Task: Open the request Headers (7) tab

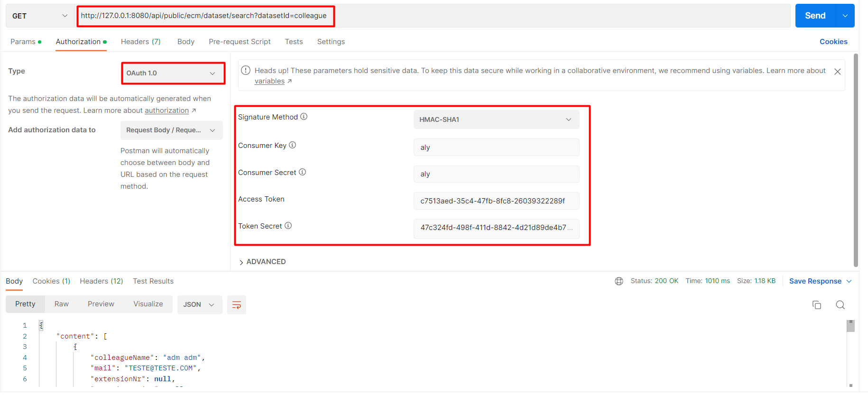Action: click(141, 42)
